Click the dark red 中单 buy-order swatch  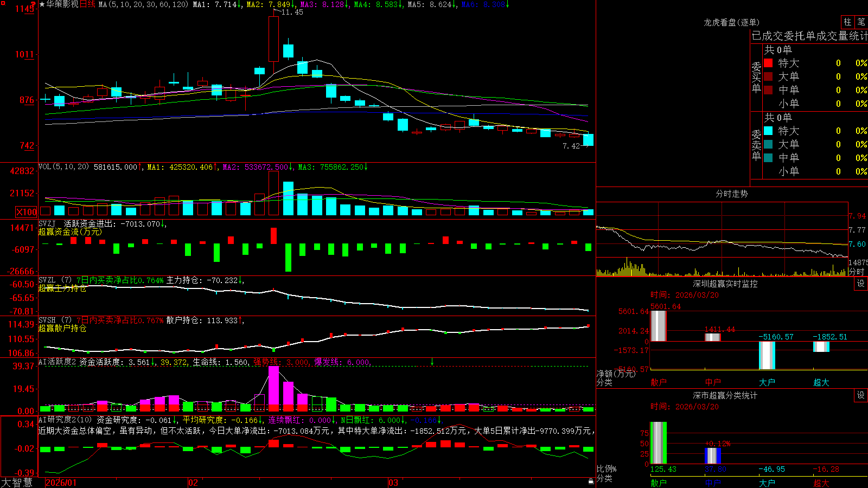pyautogui.click(x=768, y=90)
